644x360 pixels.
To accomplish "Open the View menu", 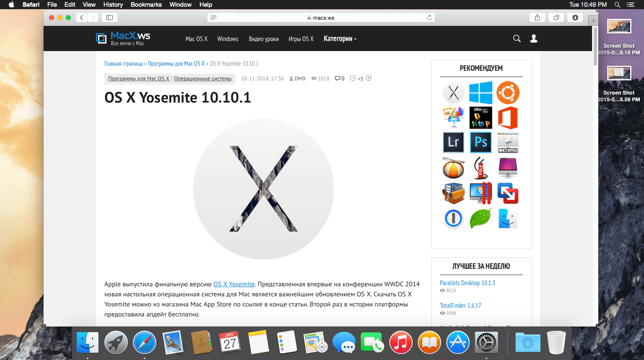I will coord(89,5).
